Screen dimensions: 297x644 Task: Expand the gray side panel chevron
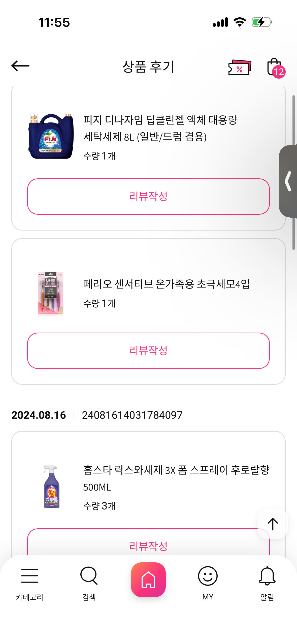[x=288, y=181]
